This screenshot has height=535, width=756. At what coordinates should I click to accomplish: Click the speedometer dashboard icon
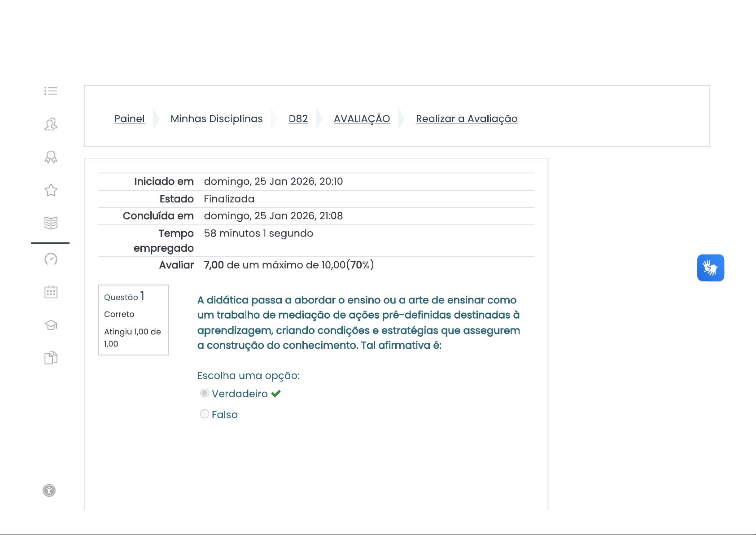pos(51,259)
